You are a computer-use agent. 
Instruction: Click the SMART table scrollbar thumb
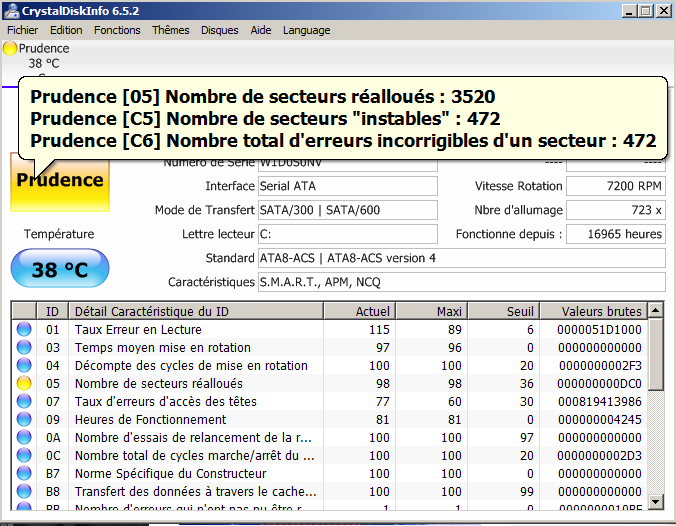656,354
